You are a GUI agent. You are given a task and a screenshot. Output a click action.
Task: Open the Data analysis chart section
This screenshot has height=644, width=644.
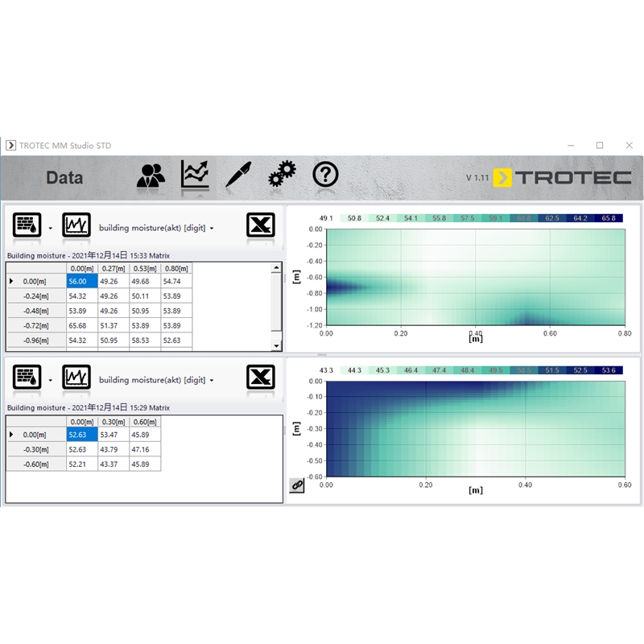(x=195, y=174)
